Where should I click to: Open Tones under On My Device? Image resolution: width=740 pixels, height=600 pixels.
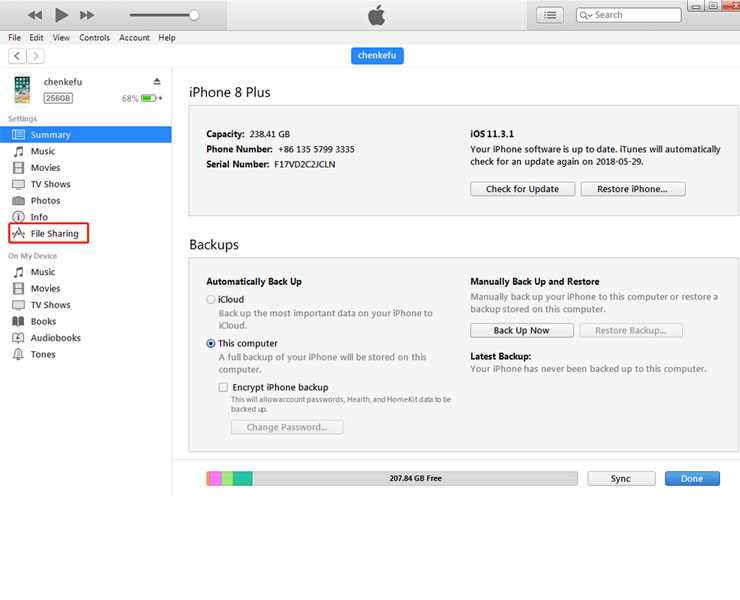(43, 355)
